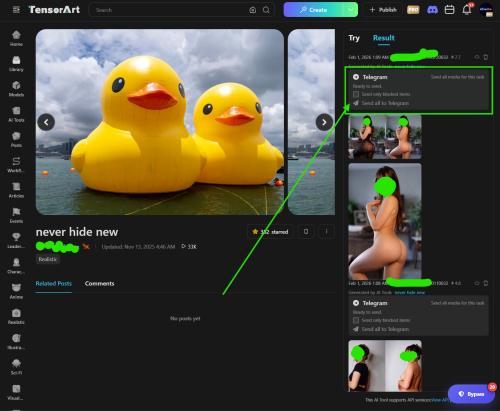Click the copy icon button next to starred
Viewport: 500px width, 411px height.
306,231
